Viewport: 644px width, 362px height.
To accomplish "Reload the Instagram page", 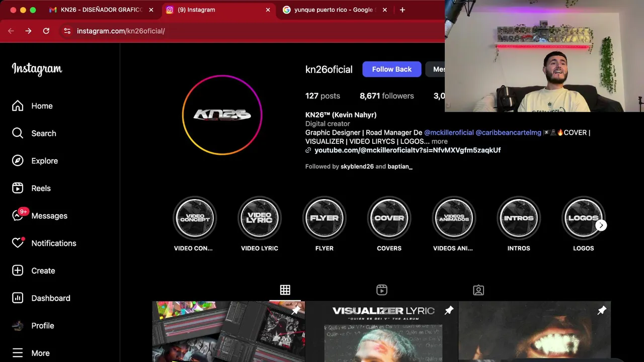I will click(46, 31).
